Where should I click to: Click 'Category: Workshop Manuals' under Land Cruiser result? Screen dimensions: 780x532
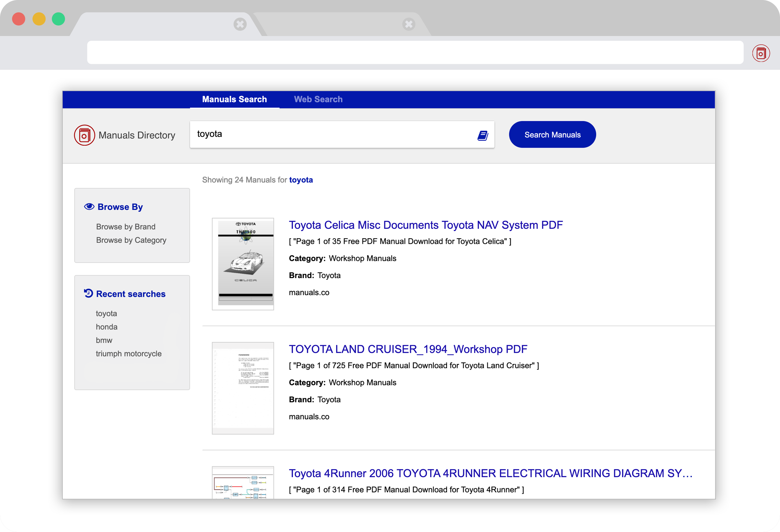[x=343, y=383]
